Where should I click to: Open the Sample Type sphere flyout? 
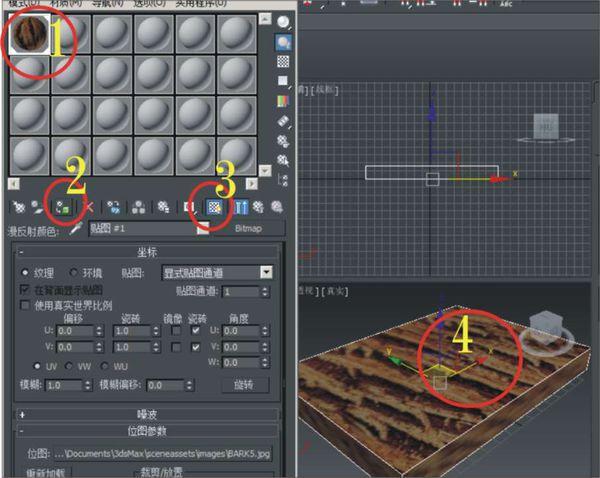(284, 22)
